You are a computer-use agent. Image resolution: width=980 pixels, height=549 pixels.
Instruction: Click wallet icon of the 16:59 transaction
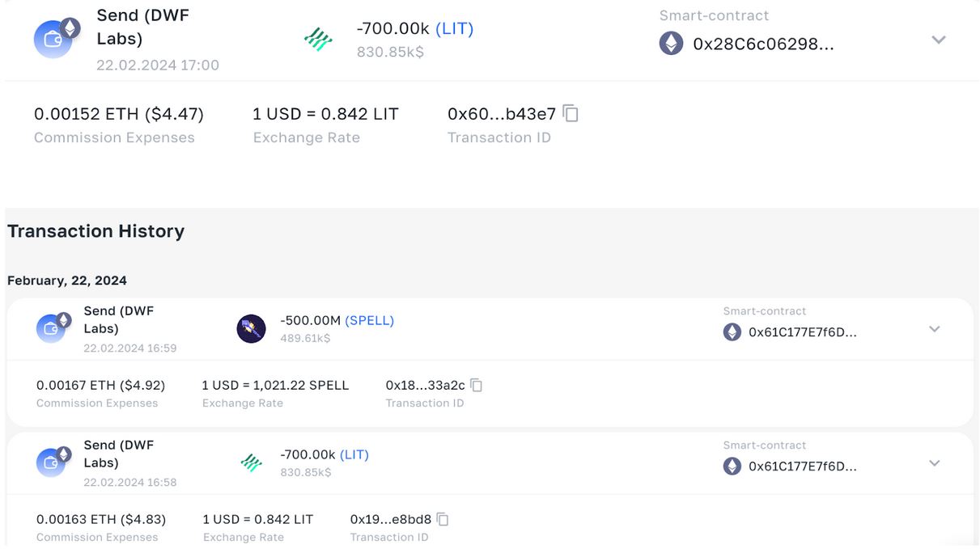click(53, 328)
